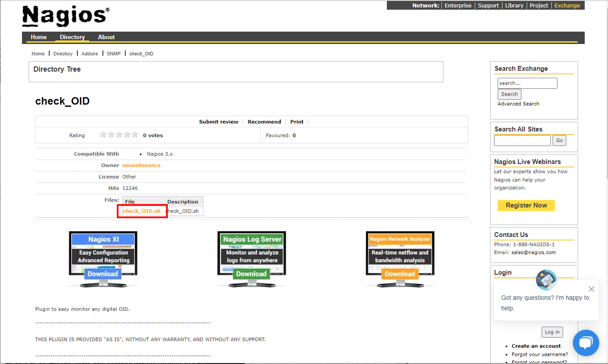This screenshot has width=608, height=364.
Task: Close the chat help popup
Action: tap(591, 289)
